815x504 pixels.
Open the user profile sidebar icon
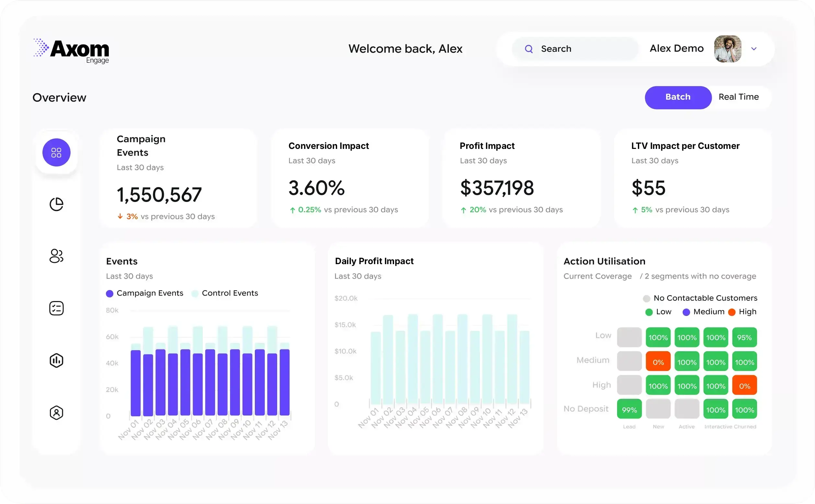tap(56, 413)
